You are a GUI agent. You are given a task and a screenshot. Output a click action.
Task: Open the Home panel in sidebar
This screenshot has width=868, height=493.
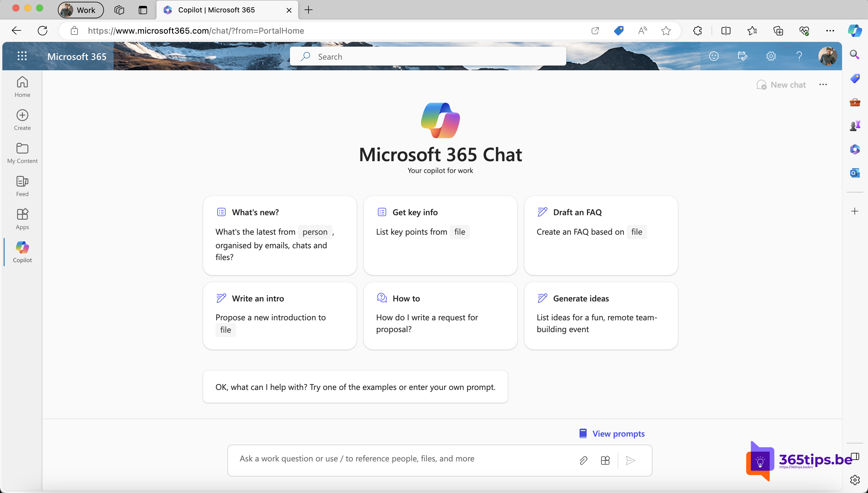tap(22, 86)
